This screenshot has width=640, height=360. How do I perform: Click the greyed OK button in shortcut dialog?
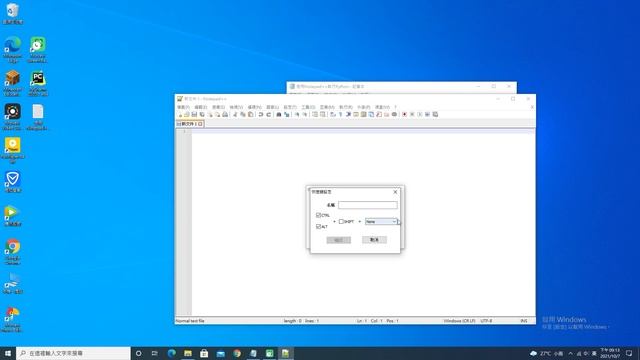click(x=338, y=240)
